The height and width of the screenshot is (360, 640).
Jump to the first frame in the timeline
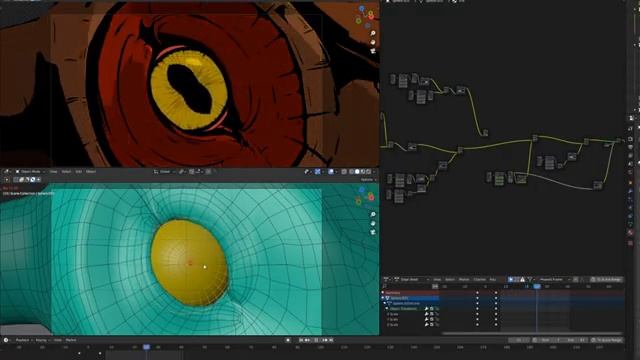tap(301, 340)
